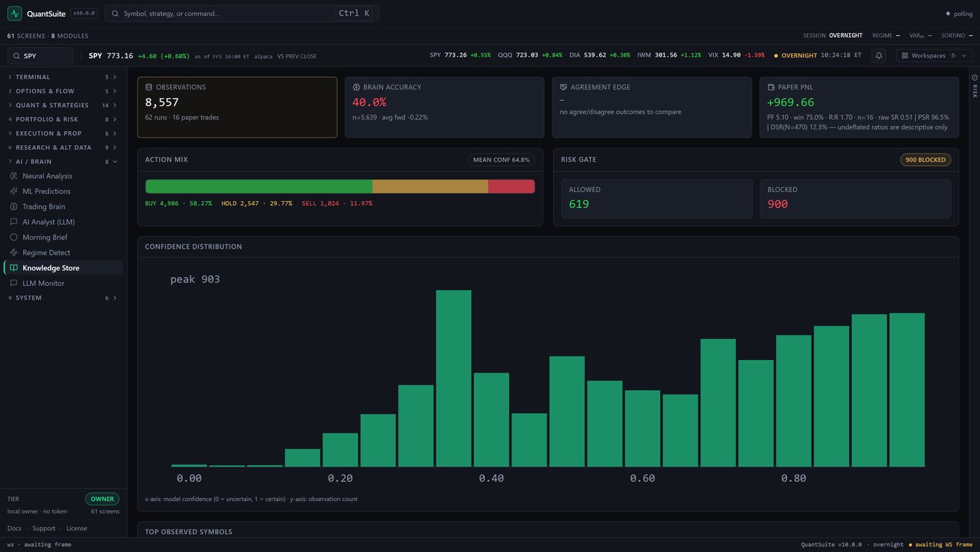Click the Morning Brief icon

pyautogui.click(x=14, y=237)
